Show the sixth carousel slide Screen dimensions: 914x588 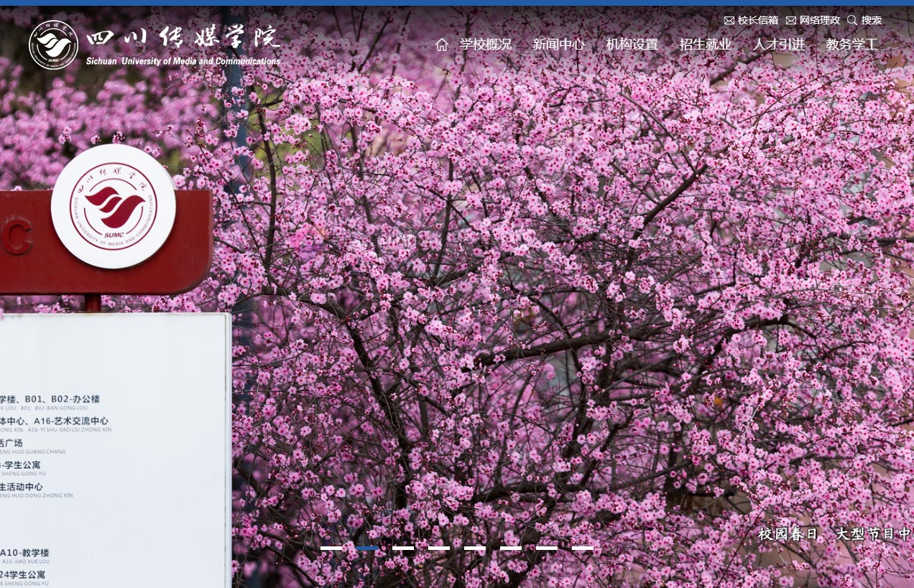(x=511, y=548)
